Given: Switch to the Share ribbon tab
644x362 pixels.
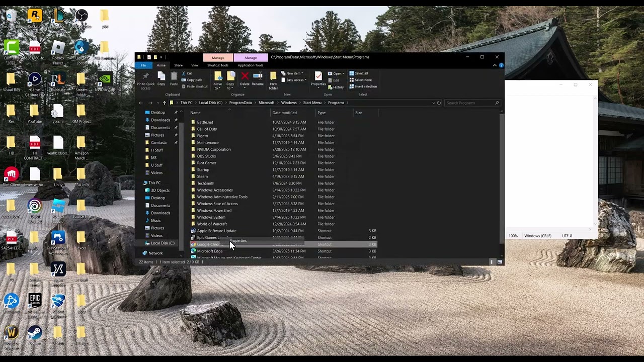Looking at the screenshot, I should pos(178,65).
